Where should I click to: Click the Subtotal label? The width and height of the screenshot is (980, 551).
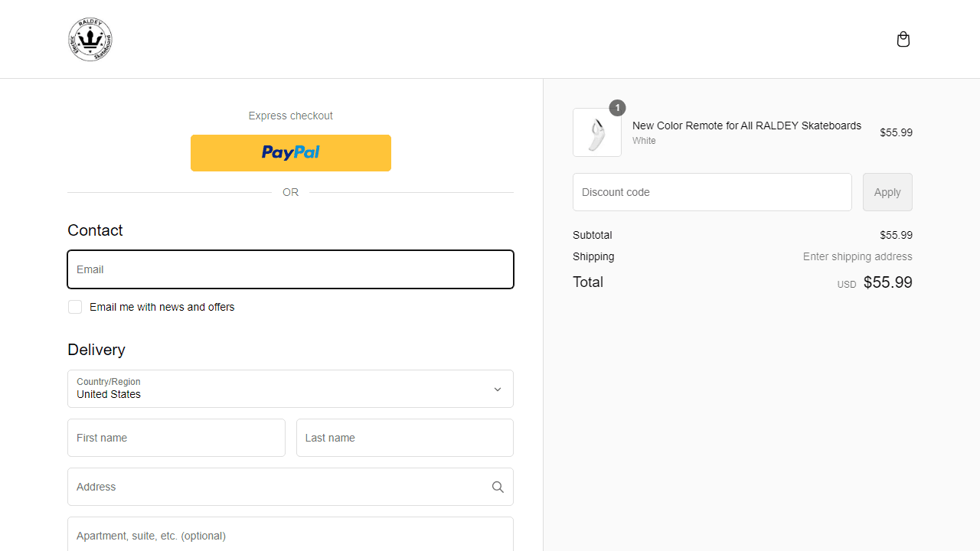592,235
